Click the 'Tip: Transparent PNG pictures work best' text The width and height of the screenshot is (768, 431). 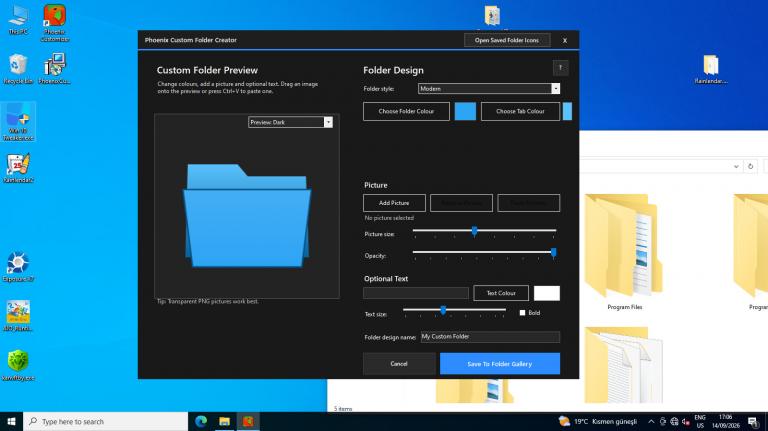208,302
